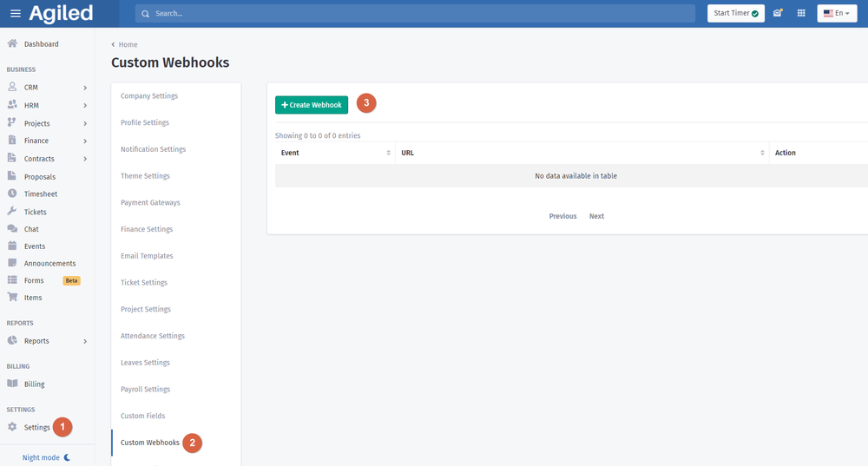
Task: Click the Dashboard home icon
Action: pos(12,44)
